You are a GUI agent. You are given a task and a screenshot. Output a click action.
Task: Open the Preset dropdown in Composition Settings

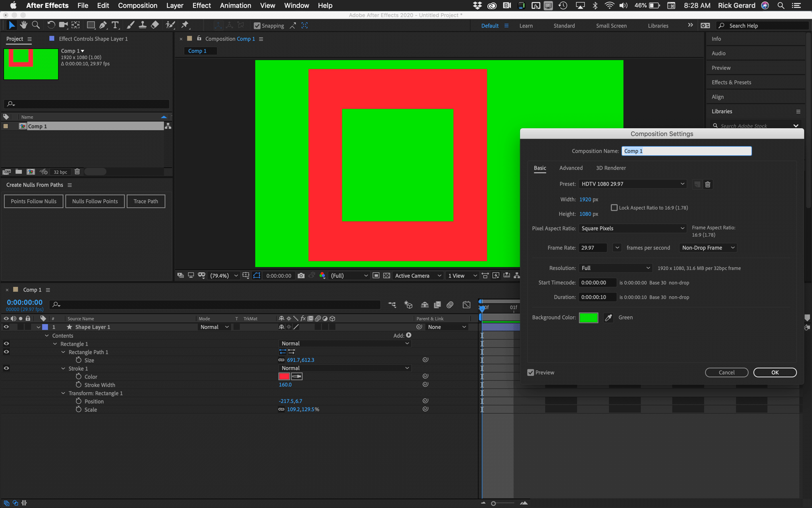pos(632,184)
